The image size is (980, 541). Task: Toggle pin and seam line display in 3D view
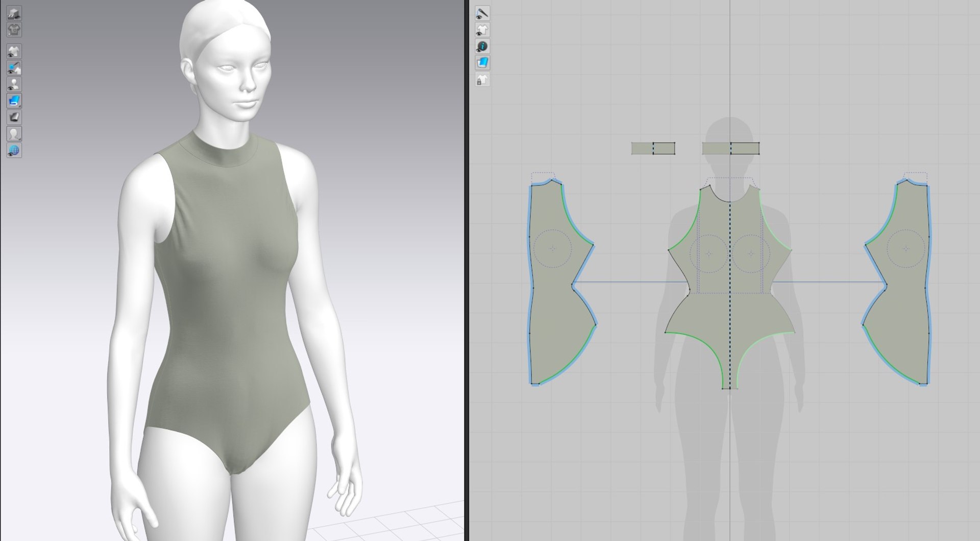[14, 68]
